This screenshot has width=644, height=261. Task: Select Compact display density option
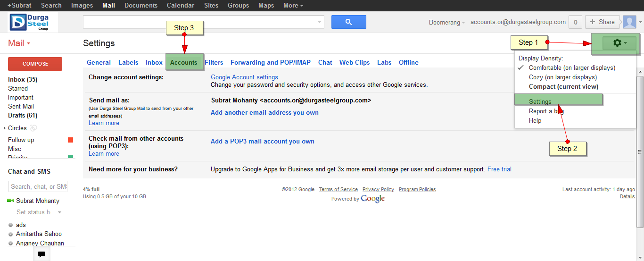click(563, 86)
